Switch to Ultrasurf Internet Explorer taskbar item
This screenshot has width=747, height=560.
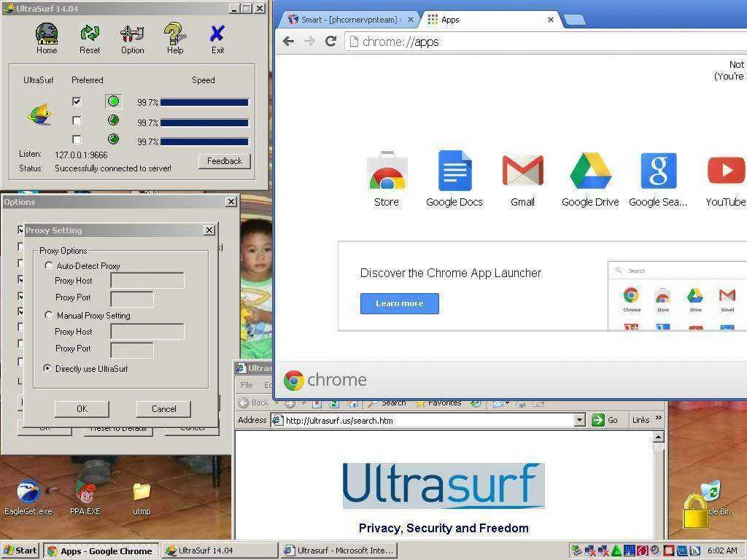[338, 551]
